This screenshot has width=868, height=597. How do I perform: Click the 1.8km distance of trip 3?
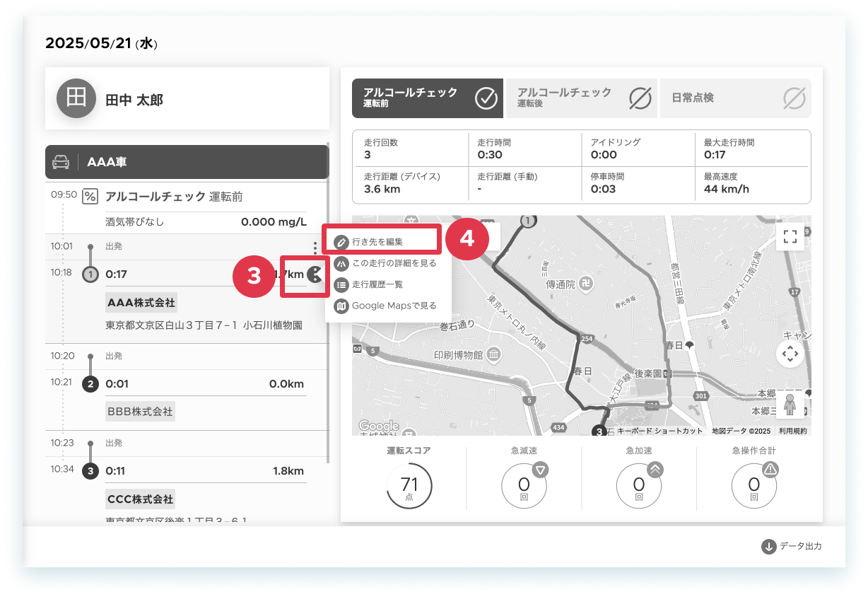point(288,470)
